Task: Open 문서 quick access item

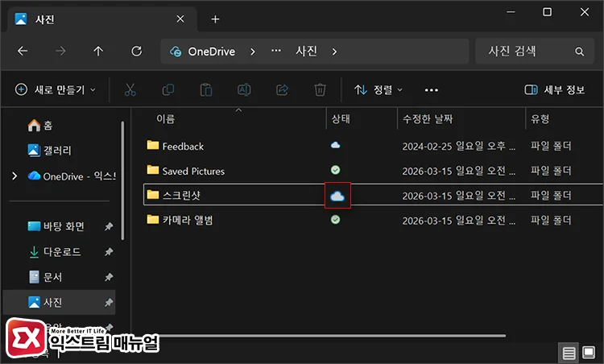Action: (x=45, y=277)
